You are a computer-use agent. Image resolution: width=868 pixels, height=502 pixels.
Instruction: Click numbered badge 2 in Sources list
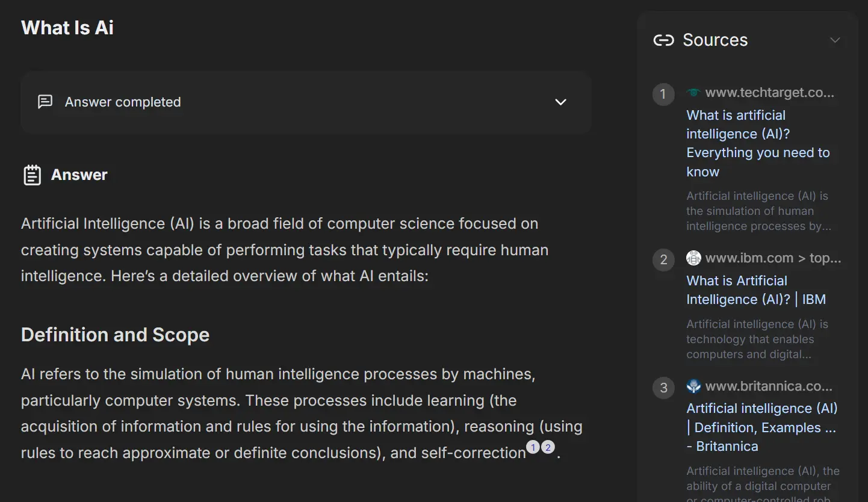pyautogui.click(x=663, y=259)
